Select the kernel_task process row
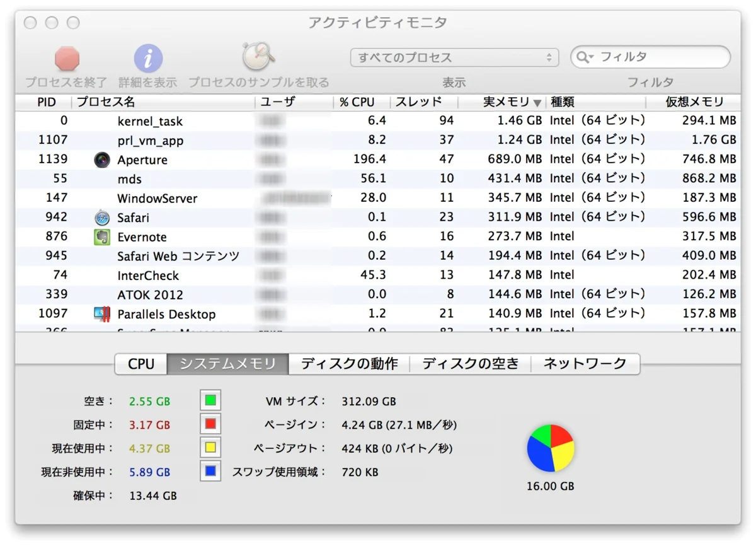Viewport: 756px width, 546px height. tap(378, 120)
